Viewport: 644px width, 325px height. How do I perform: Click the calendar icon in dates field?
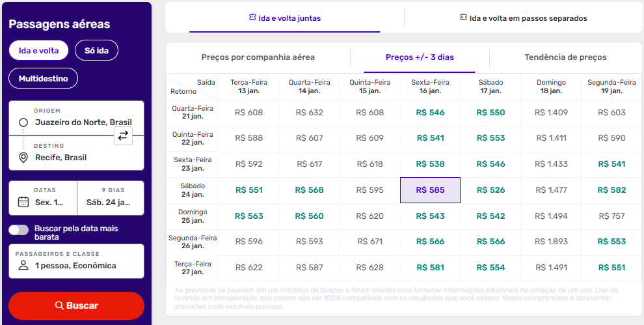pyautogui.click(x=23, y=202)
